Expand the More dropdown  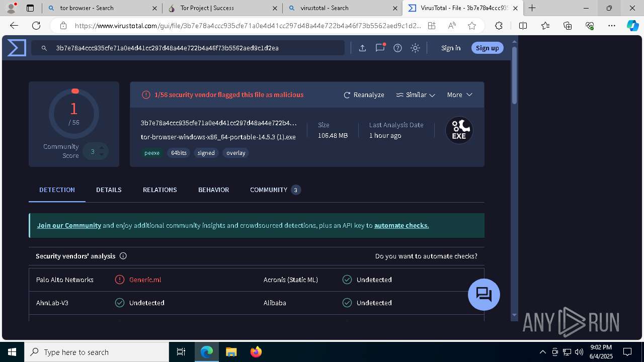point(460,95)
